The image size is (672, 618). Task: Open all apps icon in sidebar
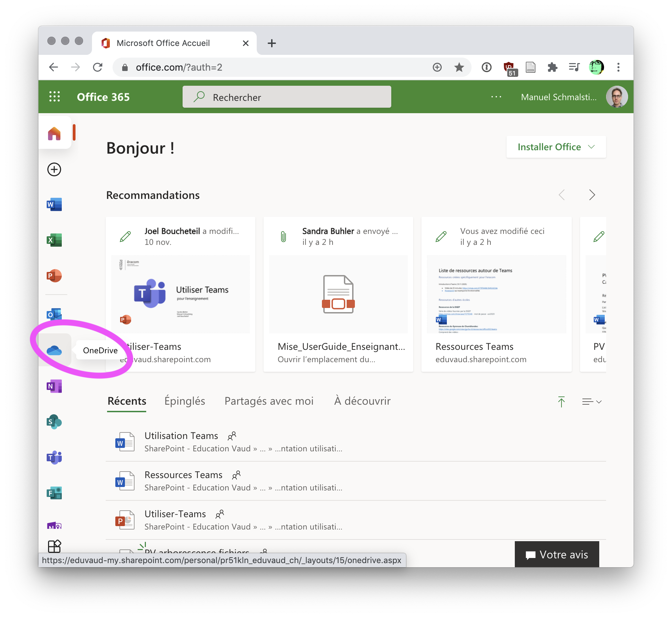(54, 546)
